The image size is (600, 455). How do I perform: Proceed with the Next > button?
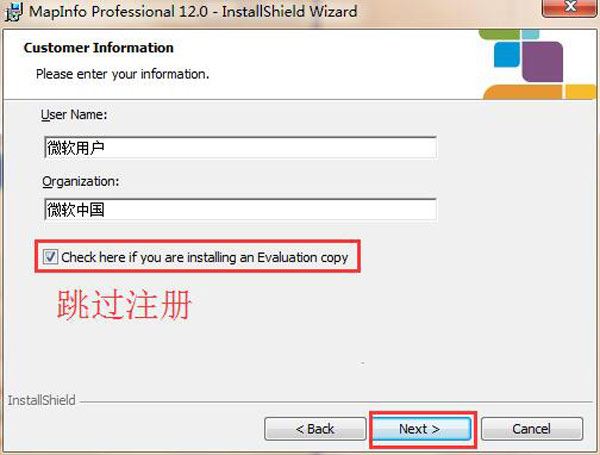coord(422,429)
